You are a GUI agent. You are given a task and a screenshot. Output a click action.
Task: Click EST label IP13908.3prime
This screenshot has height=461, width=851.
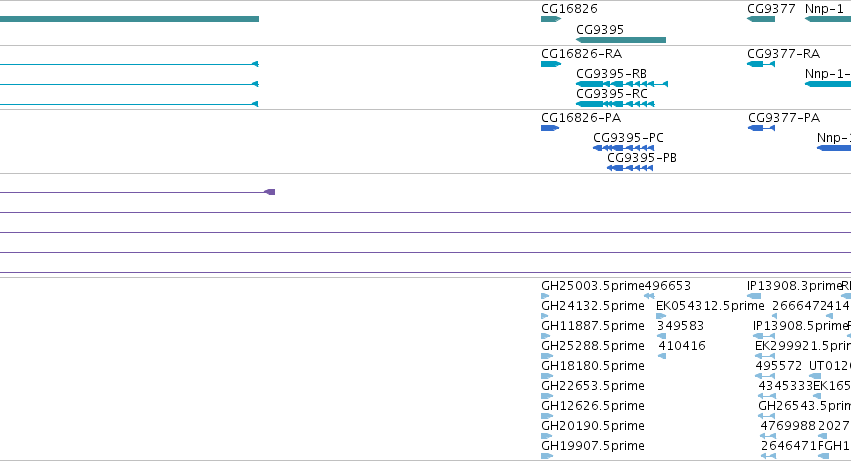(x=794, y=286)
